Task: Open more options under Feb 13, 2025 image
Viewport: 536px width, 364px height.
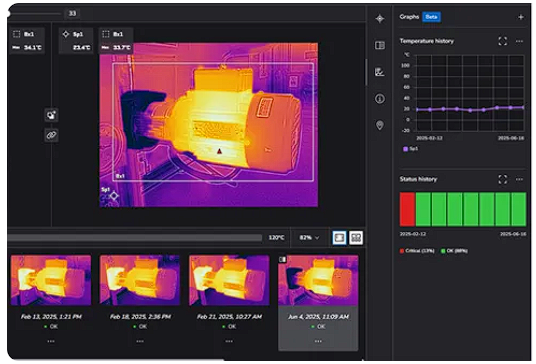Action: pyautogui.click(x=51, y=341)
